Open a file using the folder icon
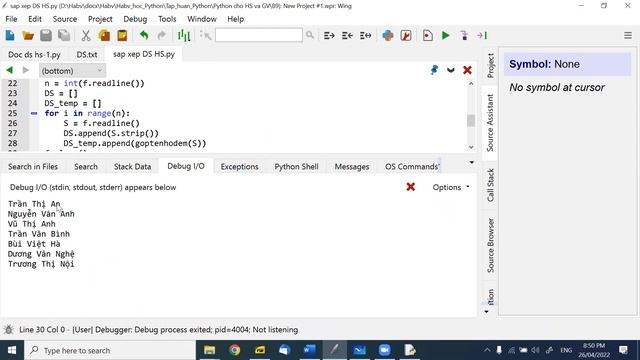Viewport: 640px width, 360px height. tap(28, 36)
